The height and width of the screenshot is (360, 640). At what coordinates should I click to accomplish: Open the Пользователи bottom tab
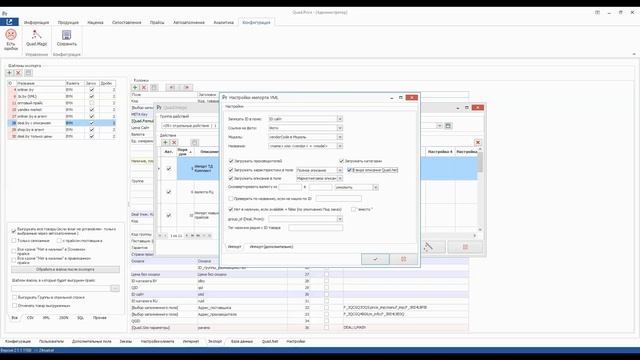pyautogui.click(x=51, y=341)
